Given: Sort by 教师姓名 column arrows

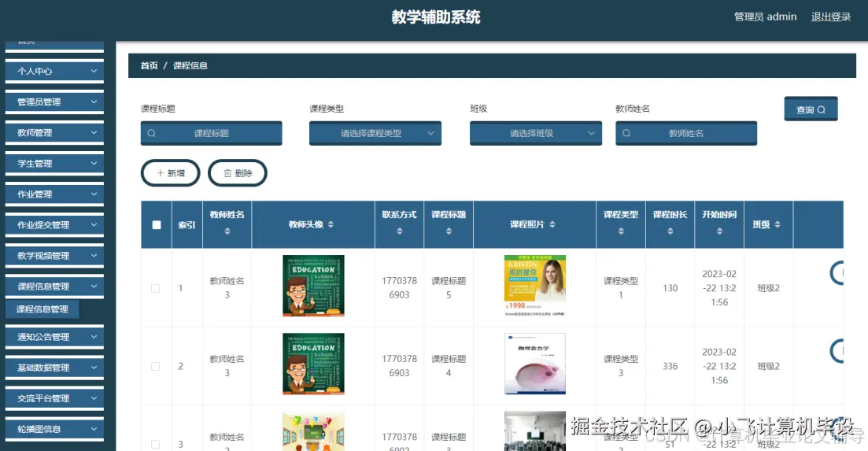Looking at the screenshot, I should click(227, 231).
